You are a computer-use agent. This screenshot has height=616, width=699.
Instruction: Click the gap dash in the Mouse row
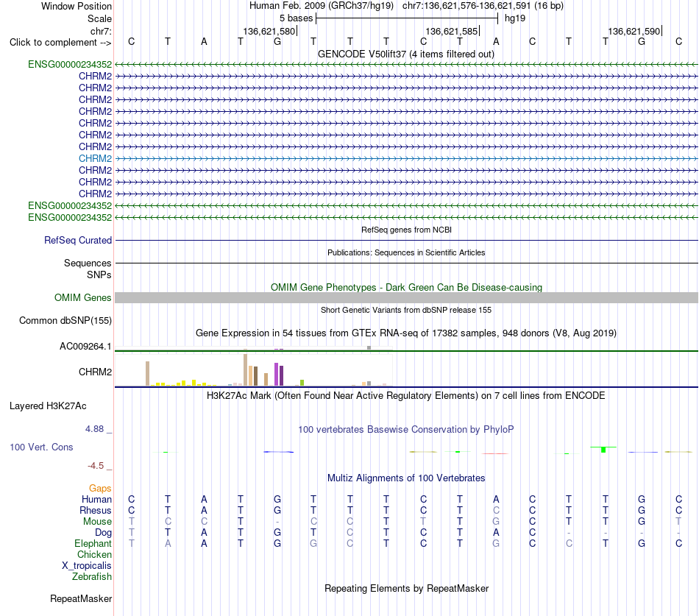click(277, 522)
